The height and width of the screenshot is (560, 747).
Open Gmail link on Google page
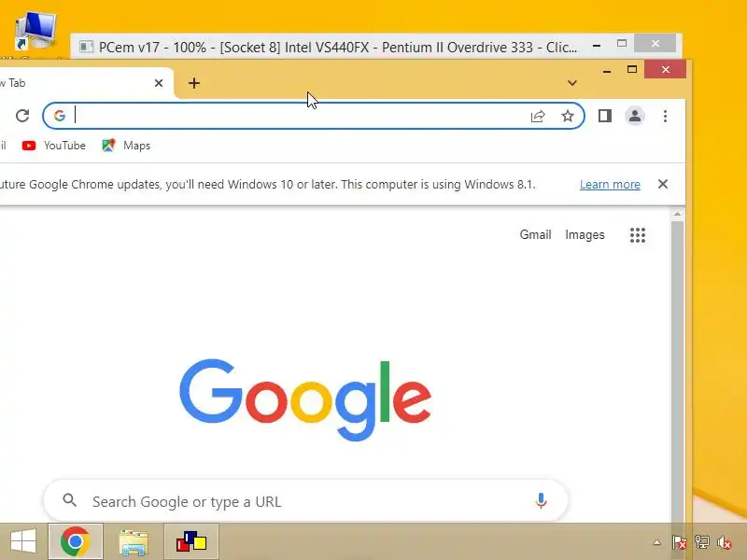pos(535,234)
